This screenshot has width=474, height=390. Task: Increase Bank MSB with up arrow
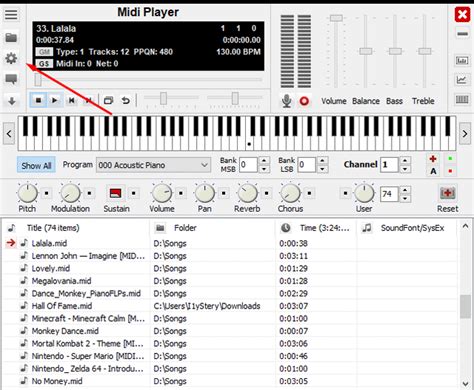tap(264, 161)
